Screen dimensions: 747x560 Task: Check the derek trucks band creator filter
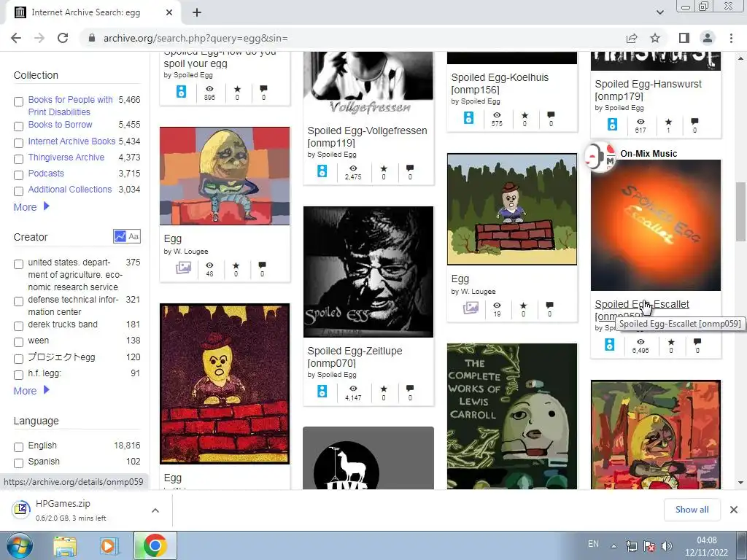[18, 326]
